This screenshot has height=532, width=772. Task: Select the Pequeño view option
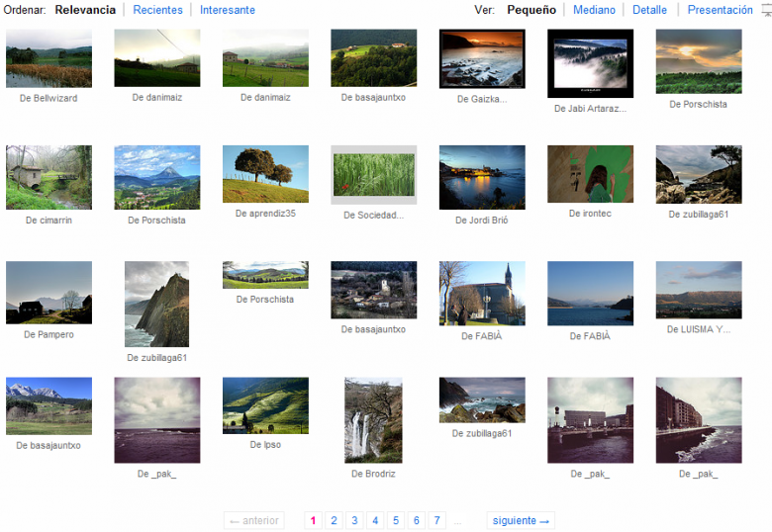[531, 10]
